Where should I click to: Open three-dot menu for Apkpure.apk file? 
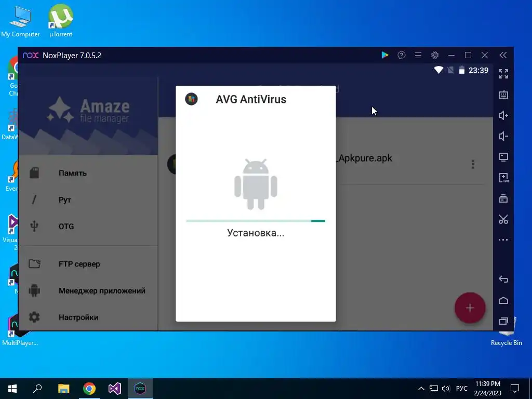pos(473,165)
